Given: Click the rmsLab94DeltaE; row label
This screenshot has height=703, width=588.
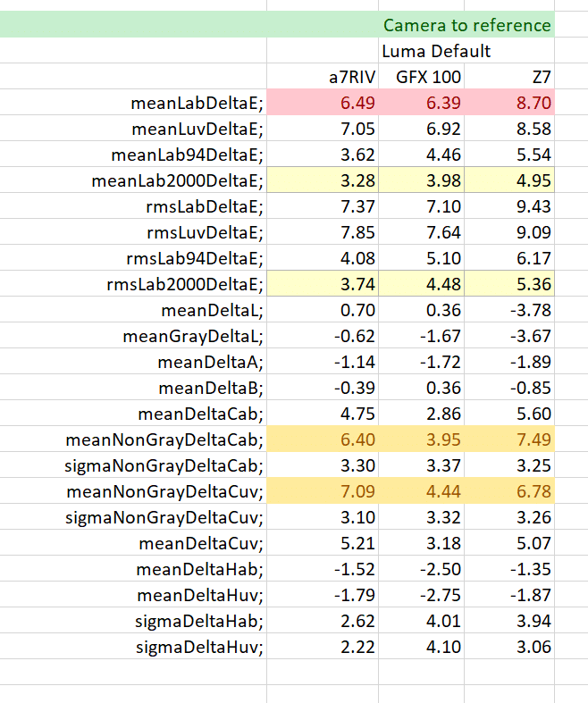Looking at the screenshot, I should click(195, 258).
